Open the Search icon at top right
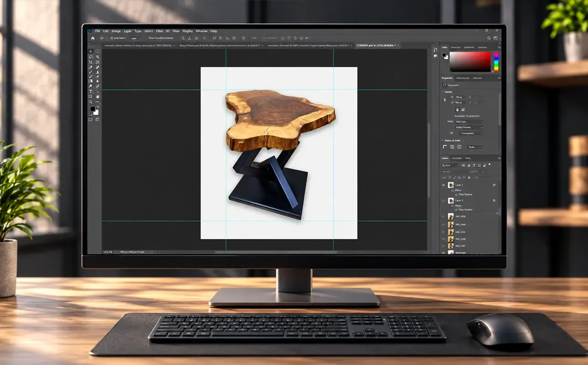This screenshot has width=588, height=365. click(x=489, y=38)
